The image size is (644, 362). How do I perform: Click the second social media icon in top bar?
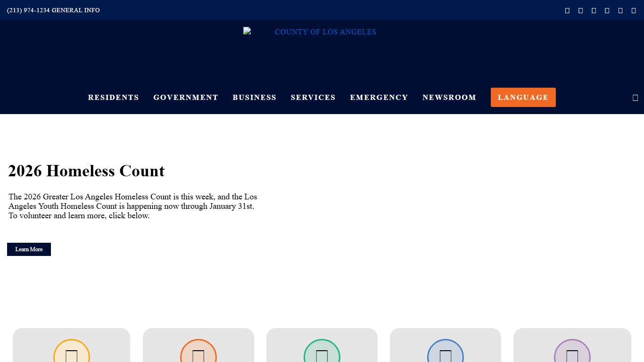click(x=580, y=10)
